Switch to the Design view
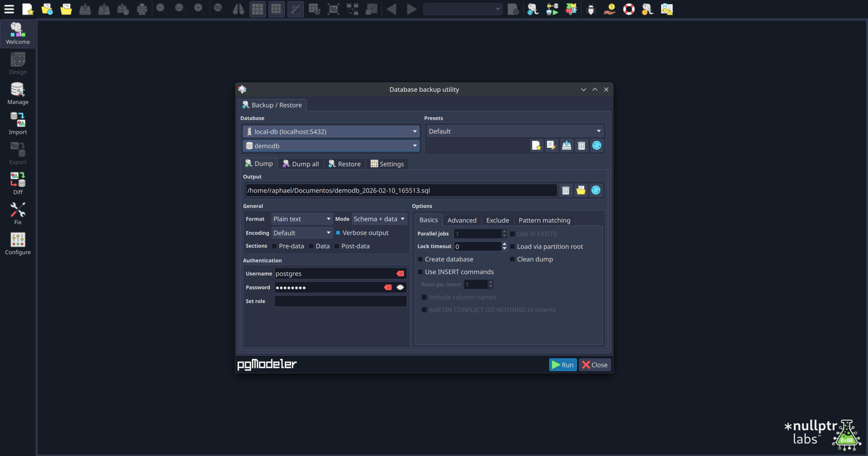This screenshot has width=868, height=456. [x=18, y=63]
